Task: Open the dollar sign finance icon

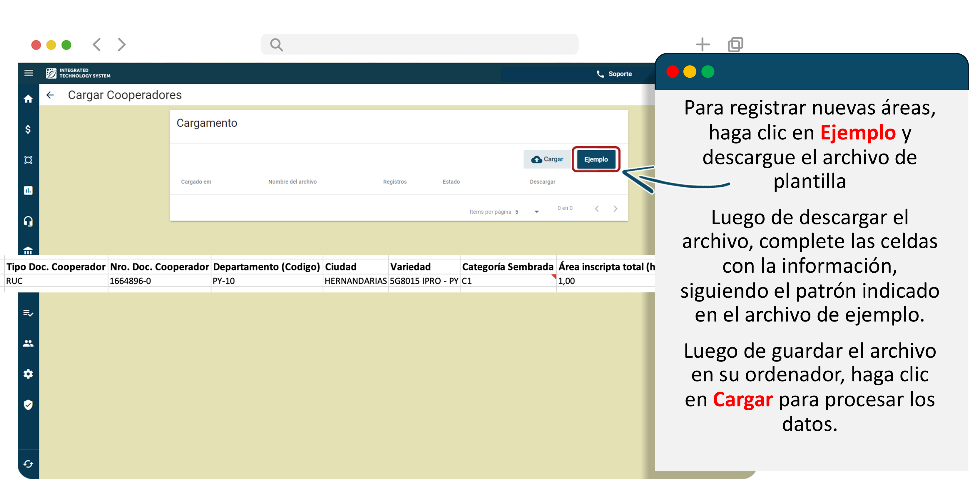Action: click(x=28, y=129)
